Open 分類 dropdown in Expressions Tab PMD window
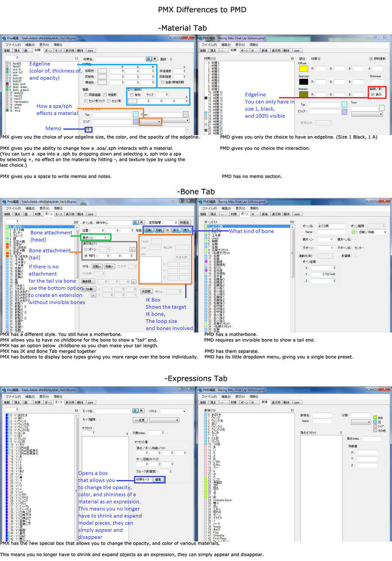Screen dimensions: 392x561 pos(361,422)
